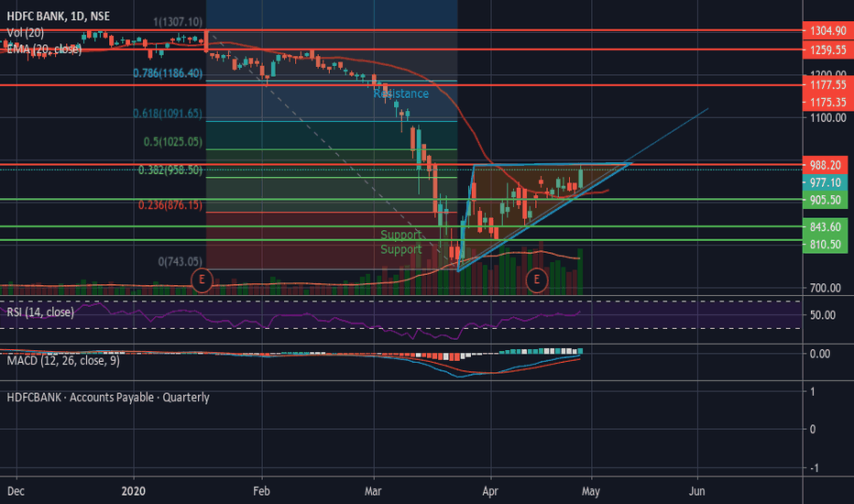Select the 988.20 resistance price label
The image size is (854, 504).
825,165
